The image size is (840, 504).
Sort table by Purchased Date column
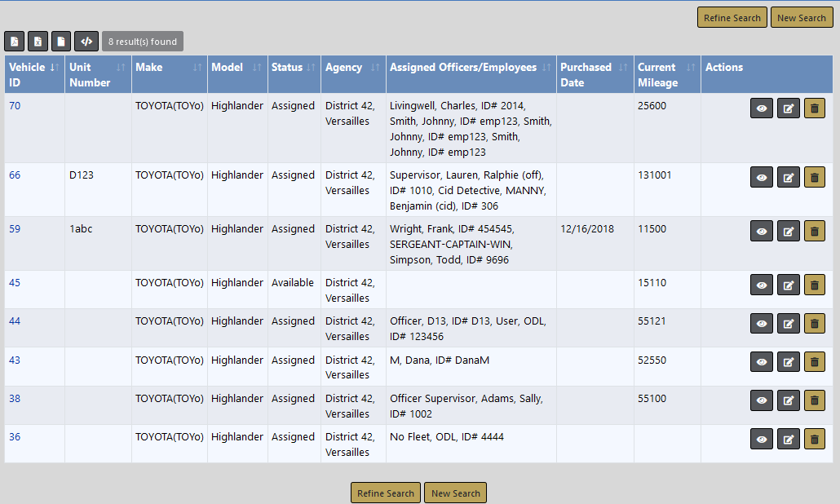click(595, 74)
